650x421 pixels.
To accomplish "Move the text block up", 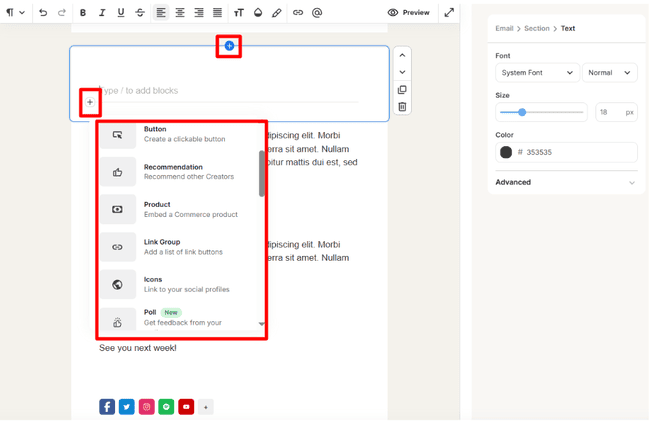I will [402, 55].
